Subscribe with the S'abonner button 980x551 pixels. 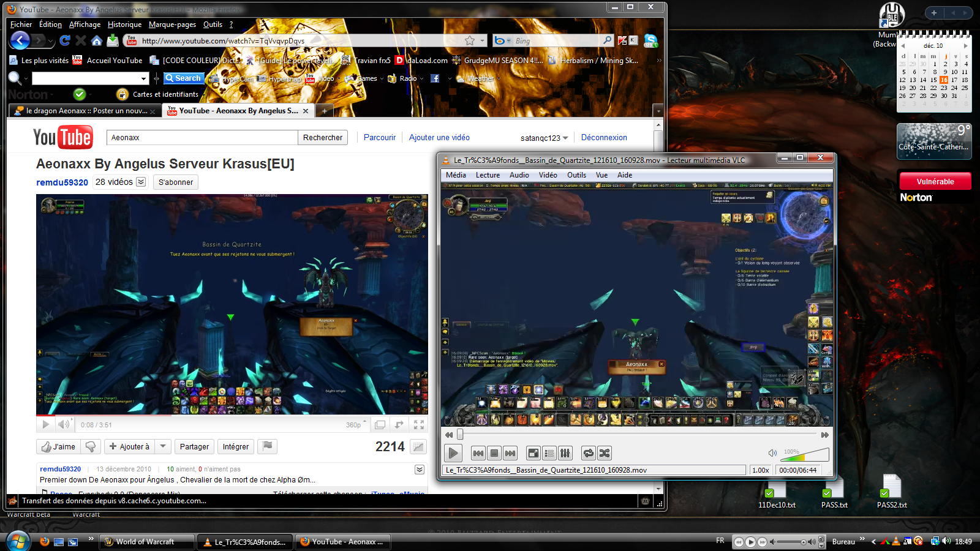(x=176, y=182)
